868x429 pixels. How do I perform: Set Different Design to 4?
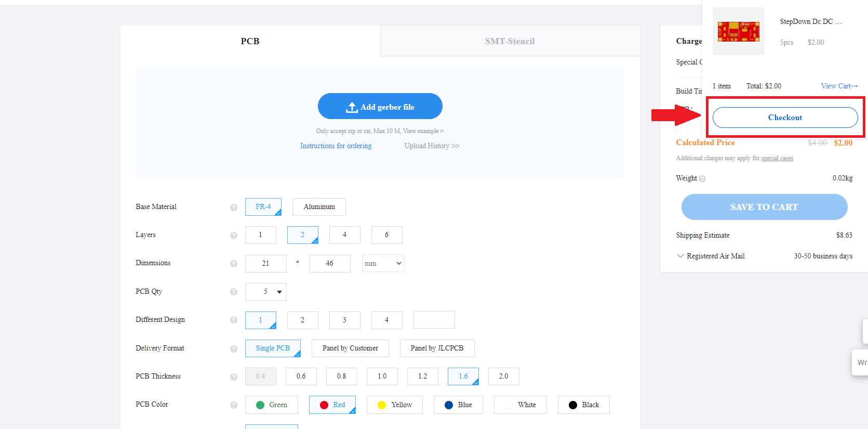[x=387, y=320]
